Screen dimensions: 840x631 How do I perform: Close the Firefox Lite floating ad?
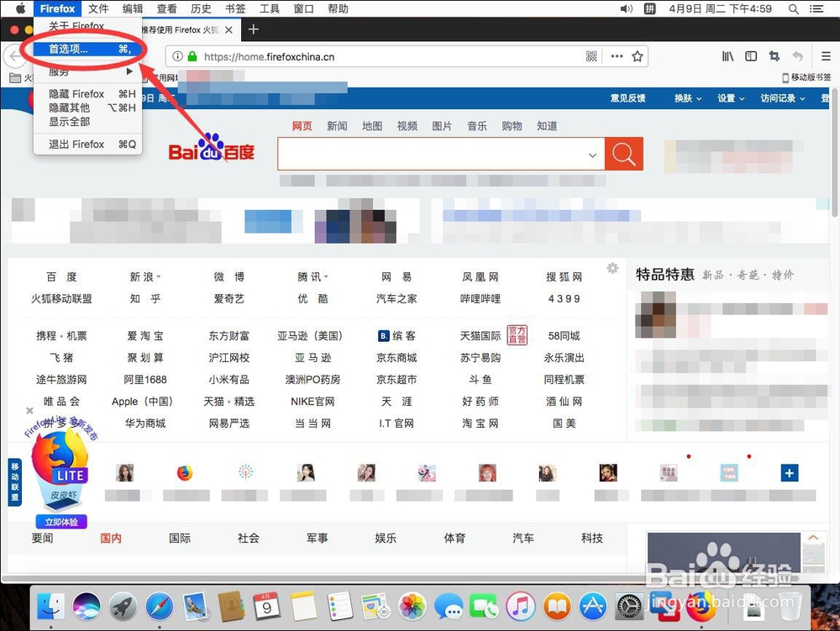point(29,411)
